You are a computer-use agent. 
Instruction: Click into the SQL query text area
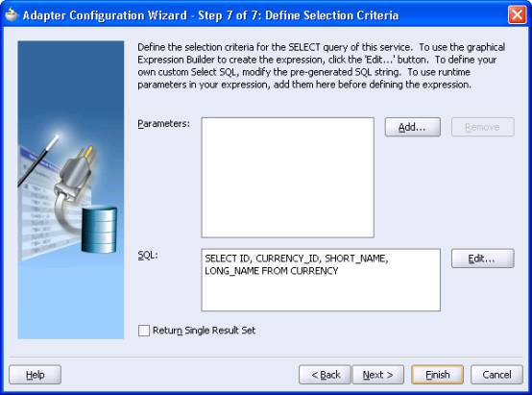(x=321, y=280)
